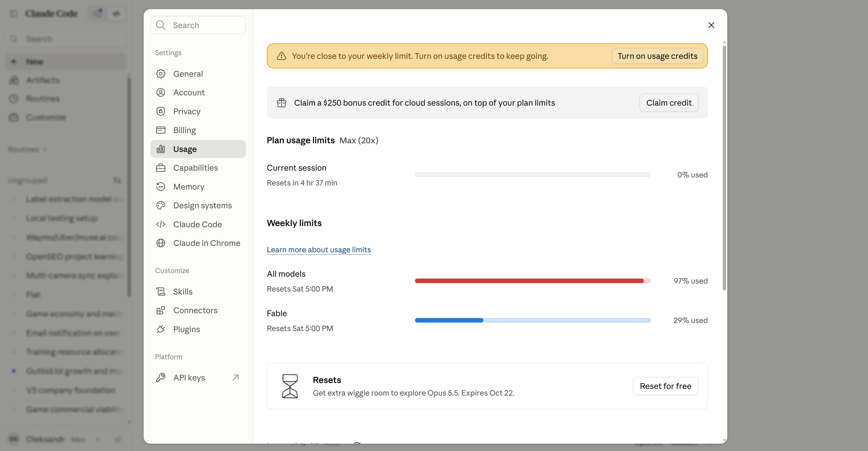The height and width of the screenshot is (451, 868).
Task: Open Memory settings icon
Action: pos(161,187)
